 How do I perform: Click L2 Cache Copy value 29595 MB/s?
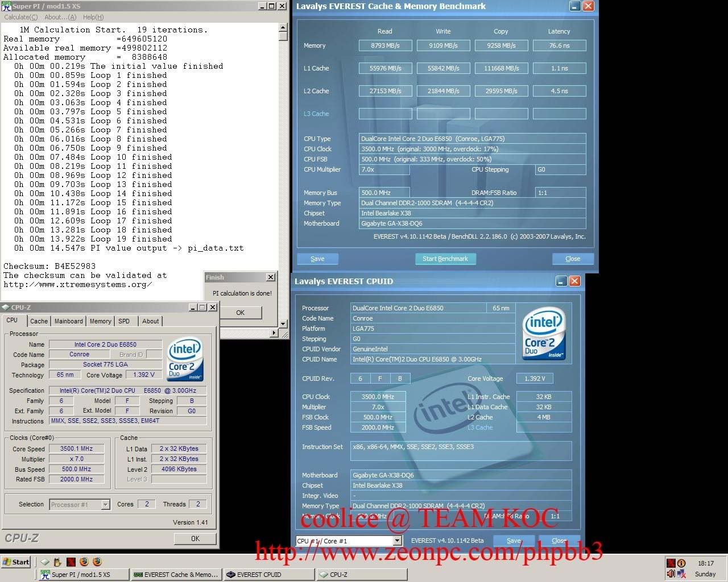502,91
